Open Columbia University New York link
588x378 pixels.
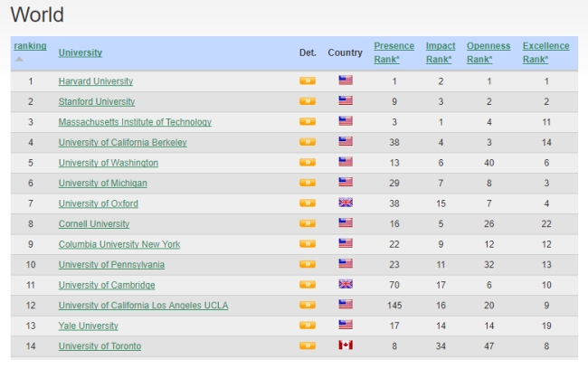[x=119, y=244]
